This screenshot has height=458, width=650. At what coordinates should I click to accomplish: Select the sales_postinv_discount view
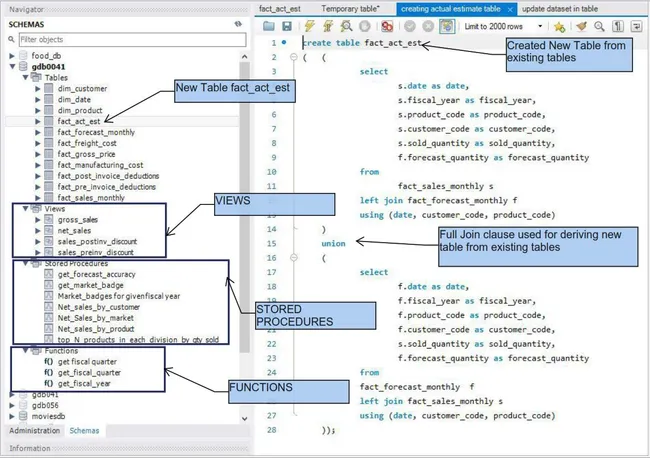click(x=97, y=242)
